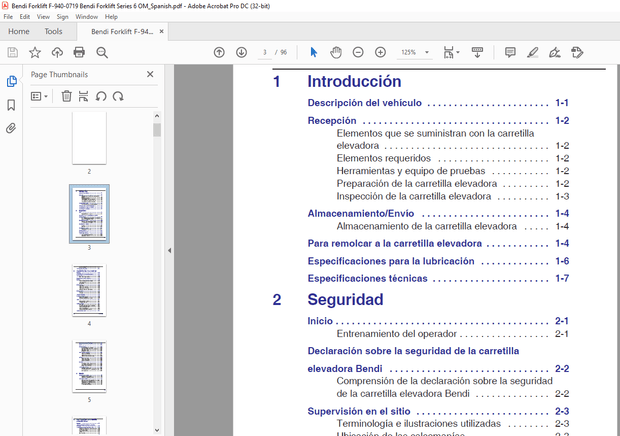This screenshot has height=436, width=620.
Task: Collapse the navigation pane with side arrow
Action: pos(169,250)
